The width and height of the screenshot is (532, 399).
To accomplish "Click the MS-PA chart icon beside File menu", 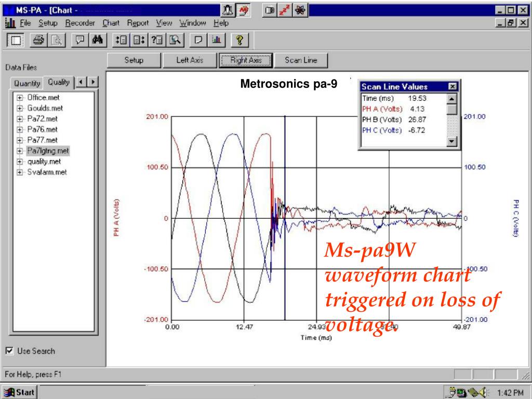I will [x=10, y=23].
